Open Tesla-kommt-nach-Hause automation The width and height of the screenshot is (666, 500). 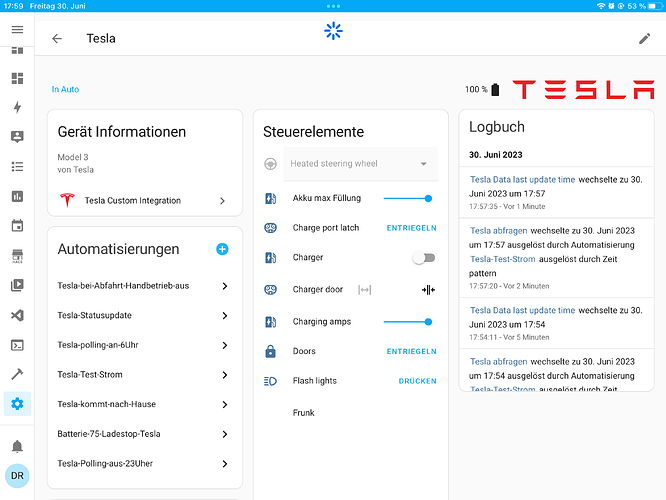click(144, 404)
